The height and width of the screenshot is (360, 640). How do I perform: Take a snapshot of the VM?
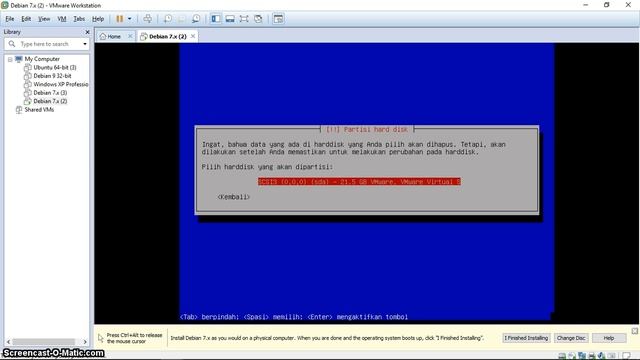[168, 19]
